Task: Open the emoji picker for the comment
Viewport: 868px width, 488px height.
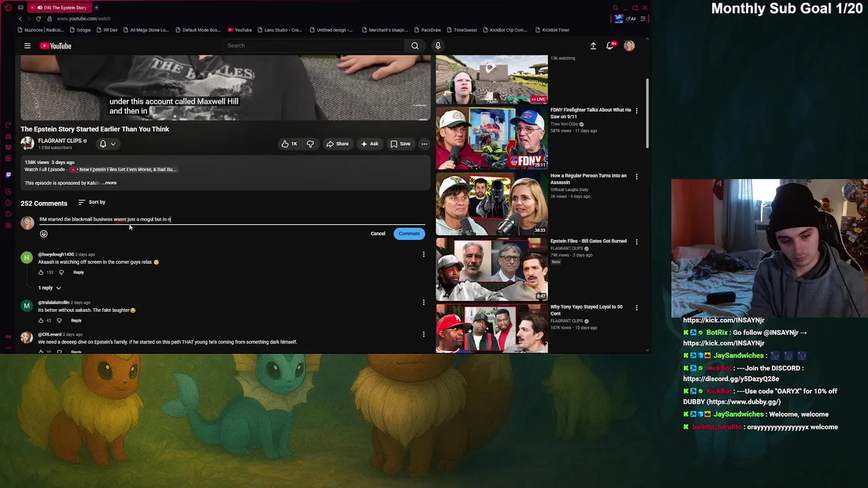Action: pyautogui.click(x=43, y=234)
